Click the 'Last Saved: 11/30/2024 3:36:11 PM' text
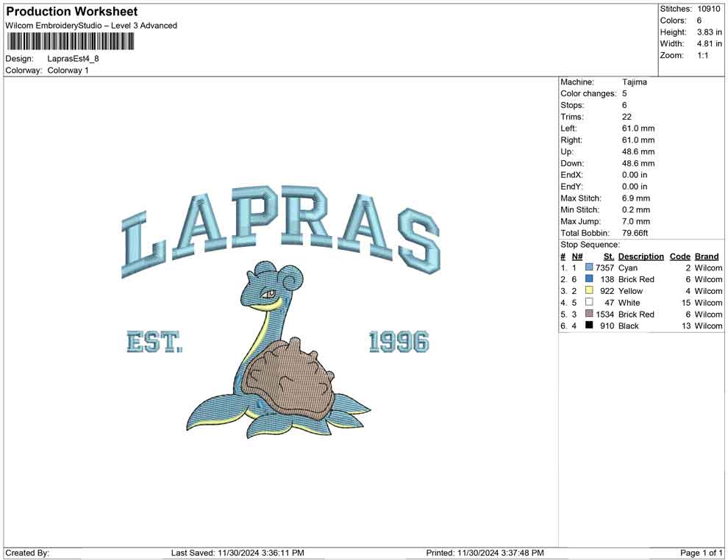This screenshot has width=728, height=560. [238, 553]
